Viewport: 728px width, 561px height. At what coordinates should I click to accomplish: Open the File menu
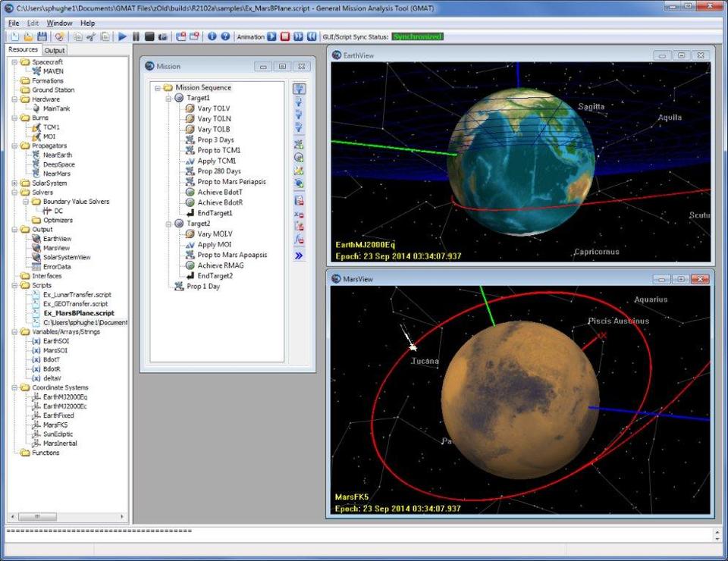[x=14, y=23]
